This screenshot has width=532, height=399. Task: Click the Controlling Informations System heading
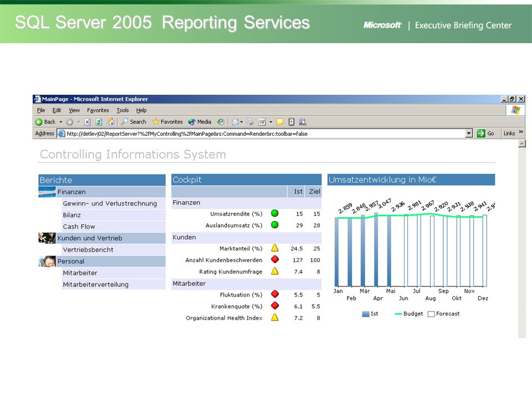tap(132, 155)
